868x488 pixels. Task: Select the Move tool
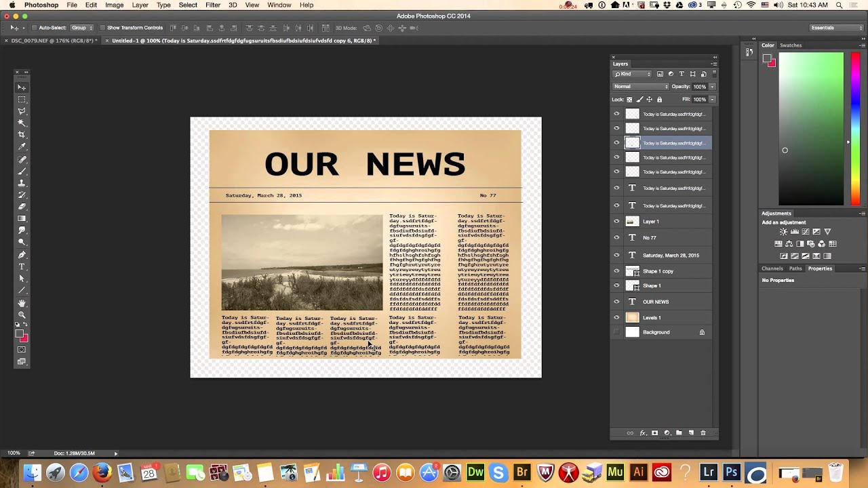point(22,87)
